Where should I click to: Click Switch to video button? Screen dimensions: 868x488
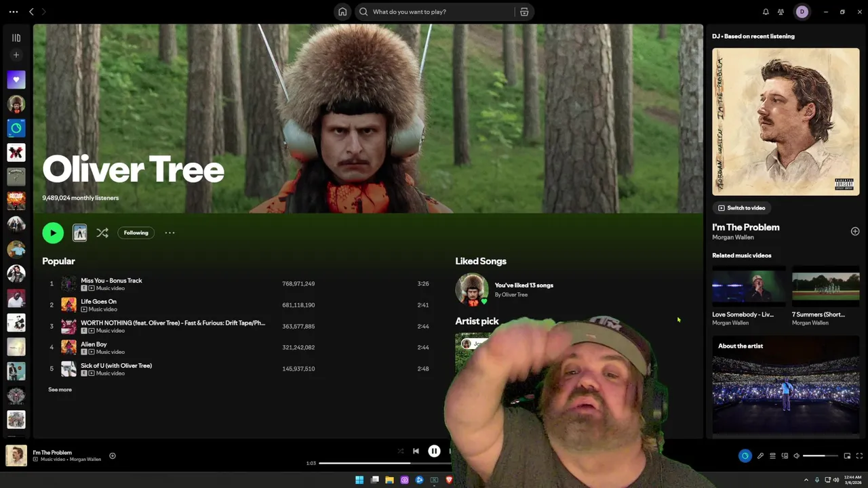tap(742, 208)
